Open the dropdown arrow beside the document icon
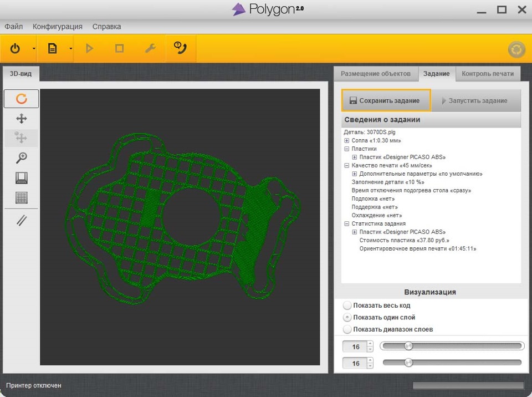 (70, 49)
